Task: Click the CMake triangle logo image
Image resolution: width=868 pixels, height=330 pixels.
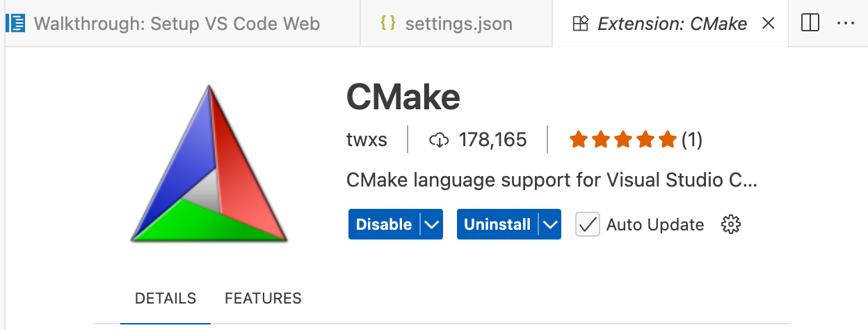Action: [209, 165]
